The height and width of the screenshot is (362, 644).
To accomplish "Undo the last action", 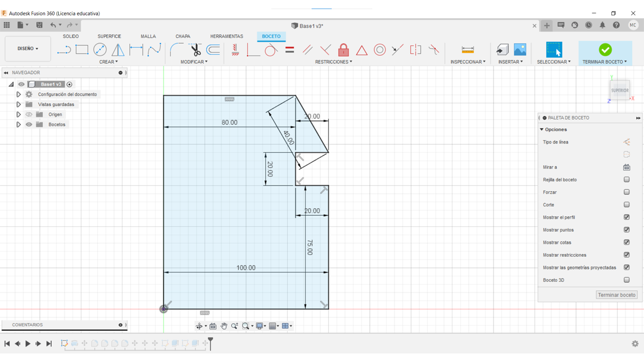I will coord(53,25).
